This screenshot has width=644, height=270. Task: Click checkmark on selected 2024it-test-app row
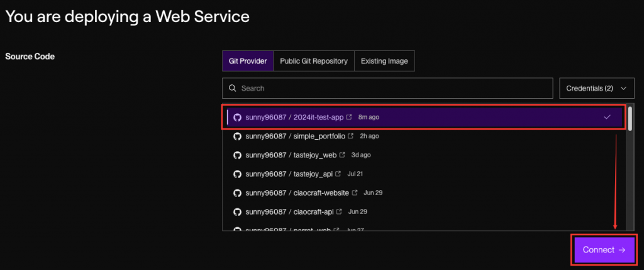(607, 117)
